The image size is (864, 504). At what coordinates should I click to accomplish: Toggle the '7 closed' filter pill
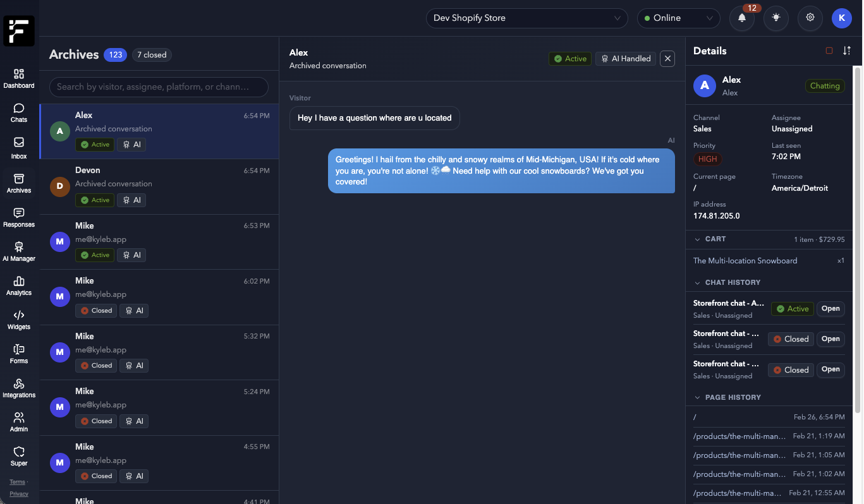152,55
